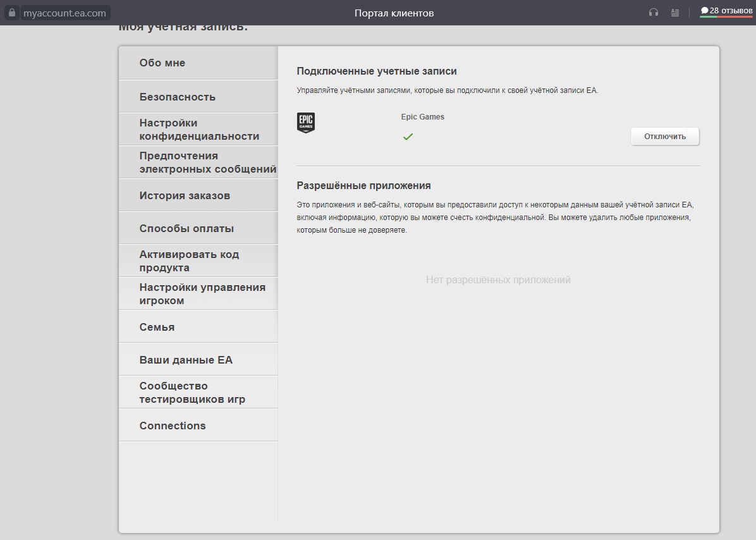The width and height of the screenshot is (756, 540).
Task: Click the myaccount.ea.com address field
Action: tap(64, 13)
